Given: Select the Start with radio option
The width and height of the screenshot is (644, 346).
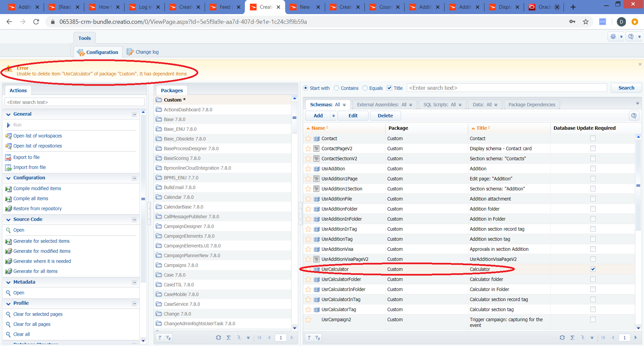Looking at the screenshot, I should pos(306,88).
